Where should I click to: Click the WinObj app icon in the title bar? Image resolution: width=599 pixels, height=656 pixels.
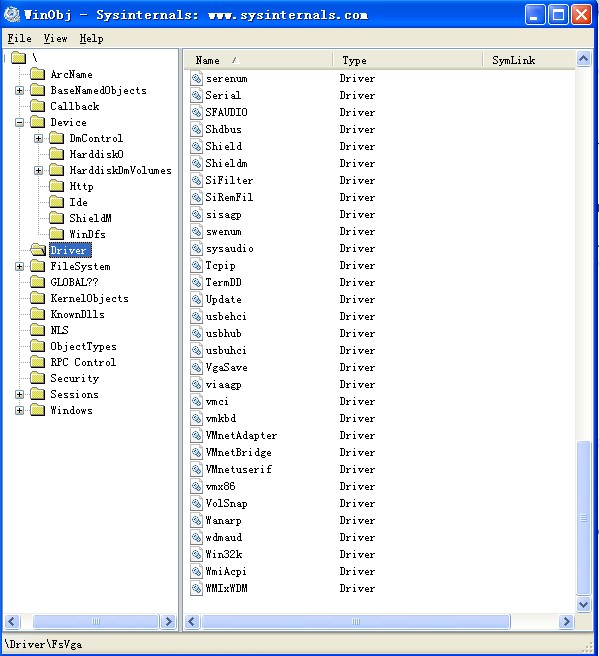12,15
